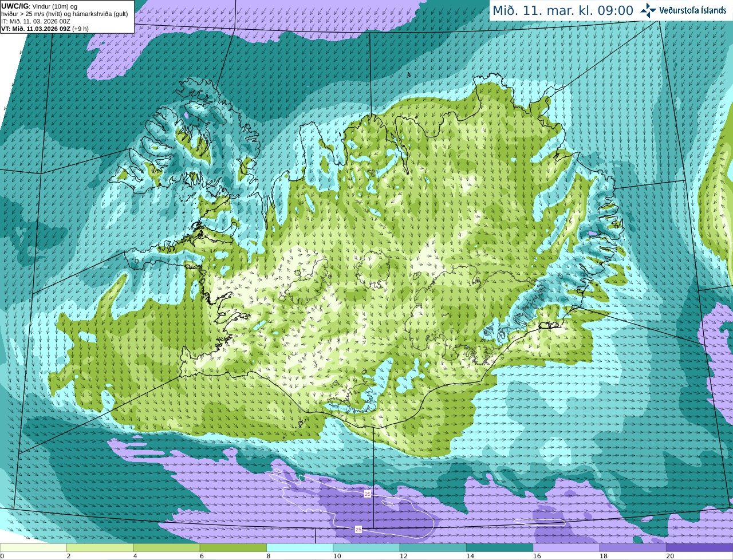This screenshot has width=733, height=560.
Task: Click the "VT: Mið. 11.03.2026 09Z (+9 h)" line
Action: [45, 29]
